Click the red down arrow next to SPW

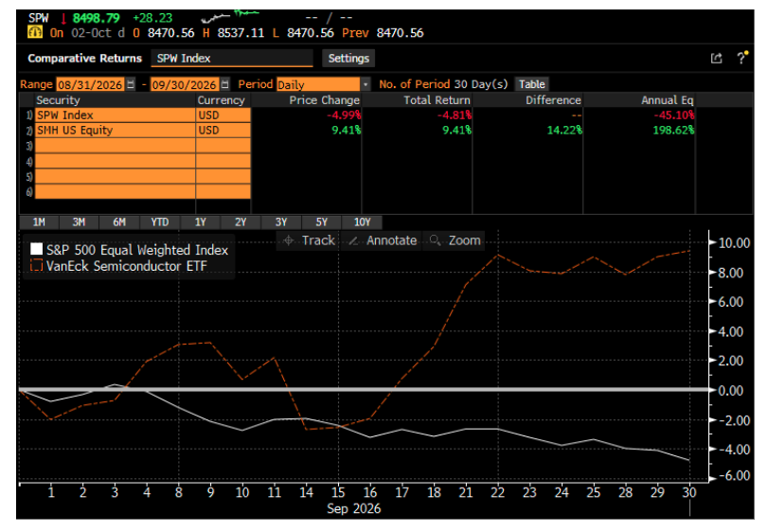(x=63, y=19)
